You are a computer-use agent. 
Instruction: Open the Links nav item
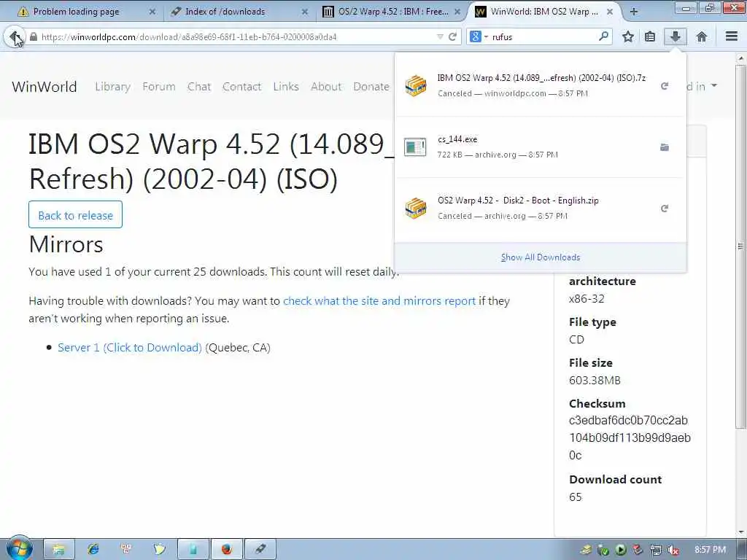point(286,87)
